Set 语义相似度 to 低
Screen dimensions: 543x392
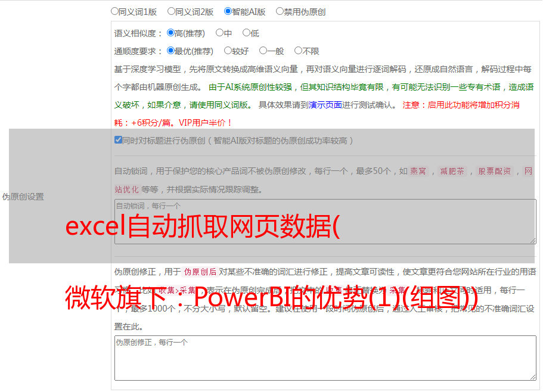coord(246,33)
